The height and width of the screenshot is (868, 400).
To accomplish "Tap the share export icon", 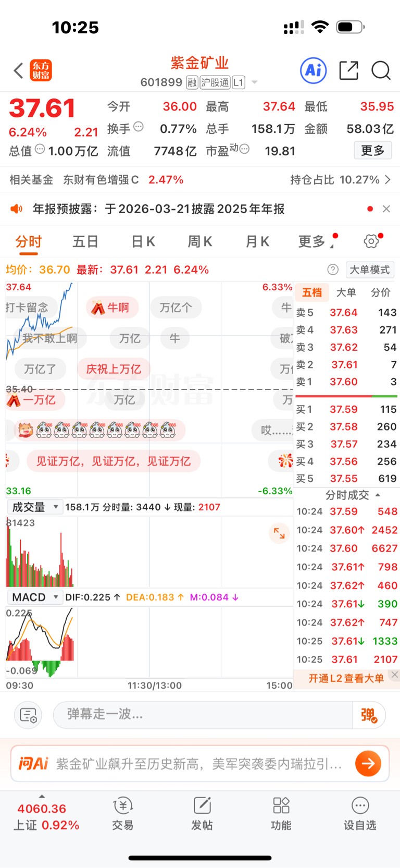I will (x=348, y=70).
